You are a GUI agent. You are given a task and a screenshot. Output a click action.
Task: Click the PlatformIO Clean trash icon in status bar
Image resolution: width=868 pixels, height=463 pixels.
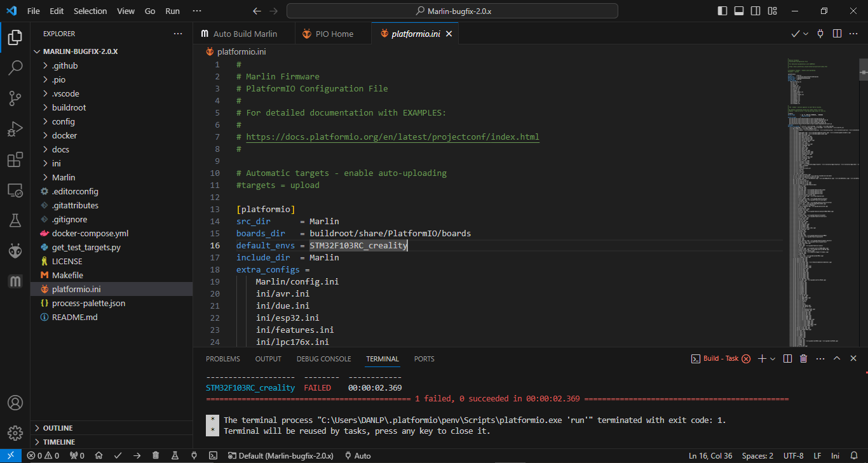[156, 455]
